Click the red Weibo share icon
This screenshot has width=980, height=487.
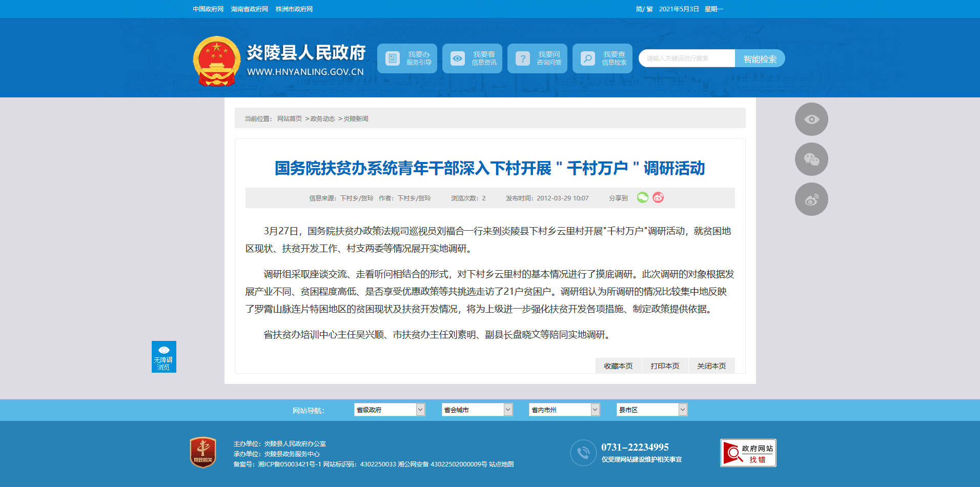coord(658,198)
